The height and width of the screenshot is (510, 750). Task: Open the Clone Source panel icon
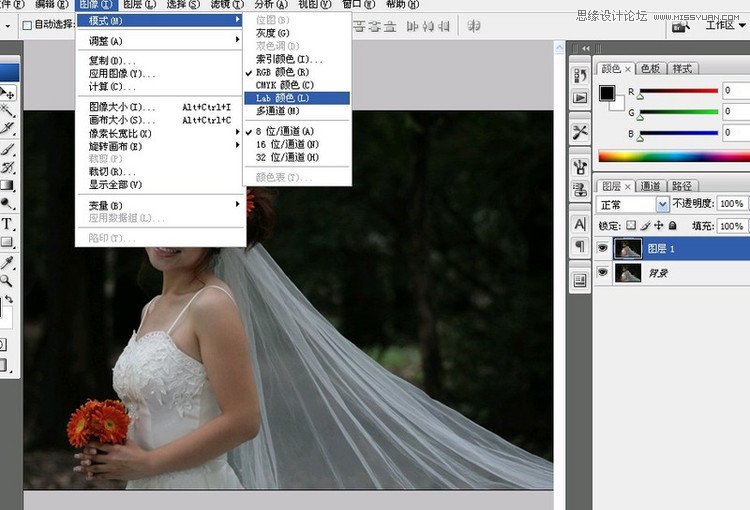[x=580, y=189]
